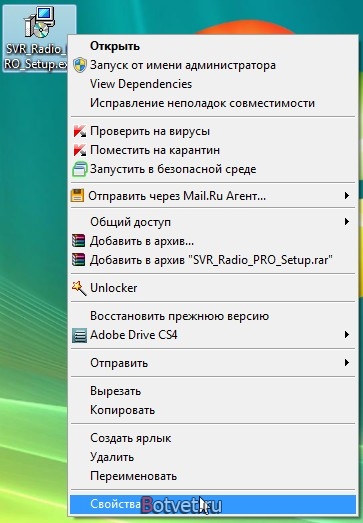
Task: Select Исправление неполадок совместимости
Action: click(x=213, y=103)
